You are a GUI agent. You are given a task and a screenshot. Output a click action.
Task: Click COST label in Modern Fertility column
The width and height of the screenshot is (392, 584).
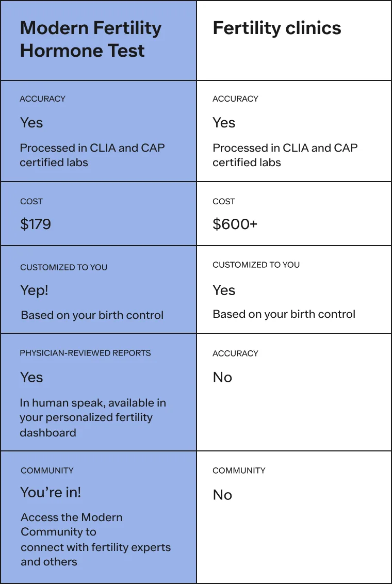point(31,201)
